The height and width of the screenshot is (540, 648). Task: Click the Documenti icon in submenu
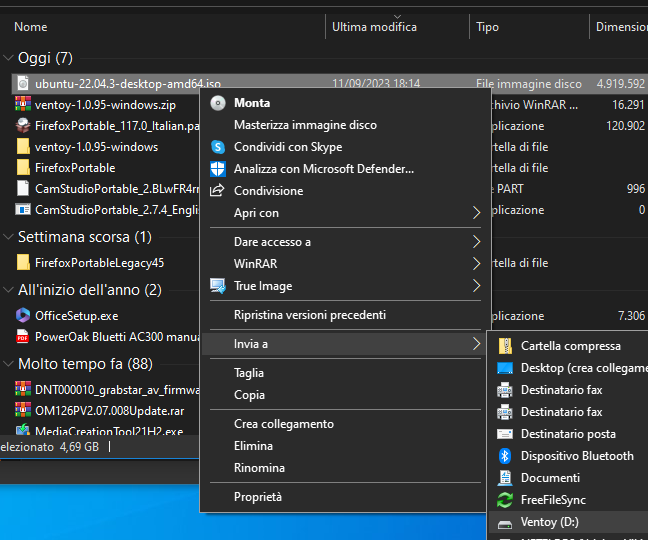click(x=505, y=478)
